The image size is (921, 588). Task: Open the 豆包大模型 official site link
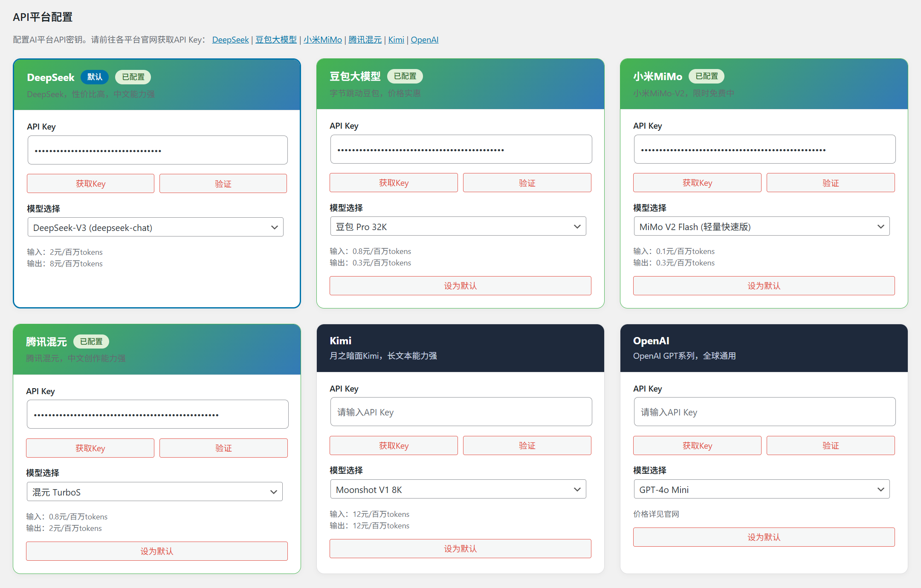(x=276, y=40)
